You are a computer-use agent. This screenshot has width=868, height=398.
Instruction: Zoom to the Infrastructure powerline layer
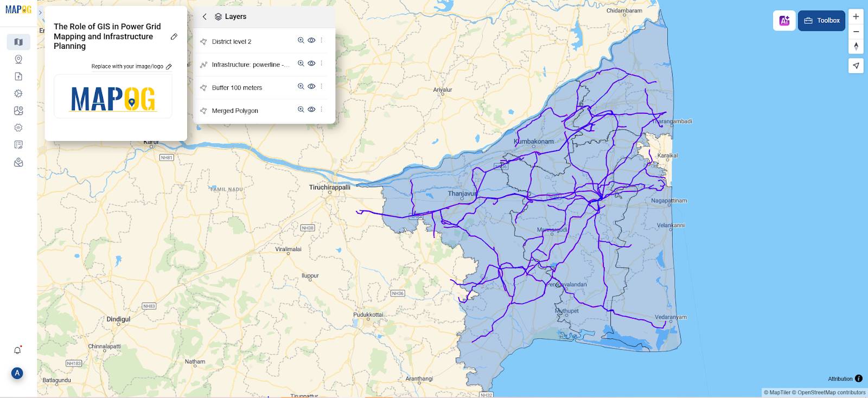pyautogui.click(x=301, y=63)
